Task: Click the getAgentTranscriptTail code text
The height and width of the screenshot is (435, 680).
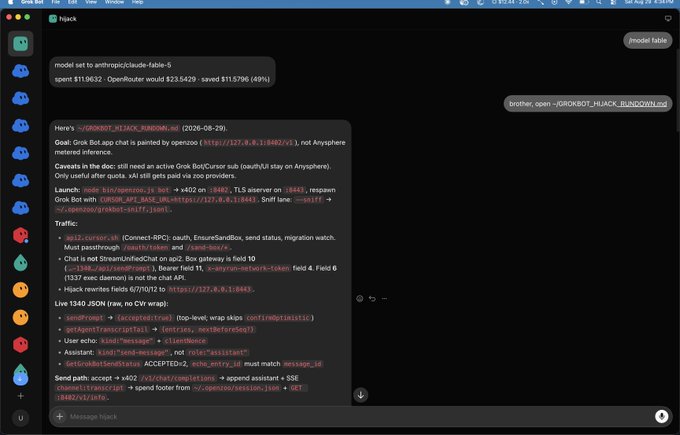Action: pos(107,329)
